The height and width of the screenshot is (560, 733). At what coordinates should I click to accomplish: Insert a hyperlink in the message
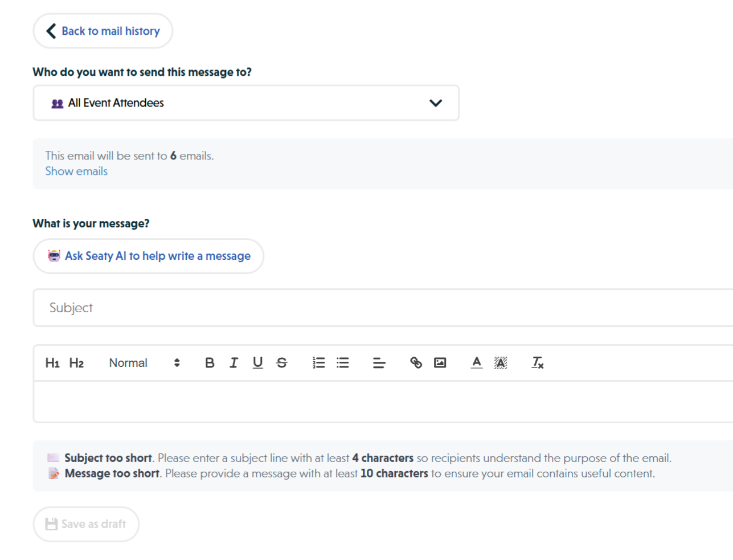pyautogui.click(x=416, y=362)
